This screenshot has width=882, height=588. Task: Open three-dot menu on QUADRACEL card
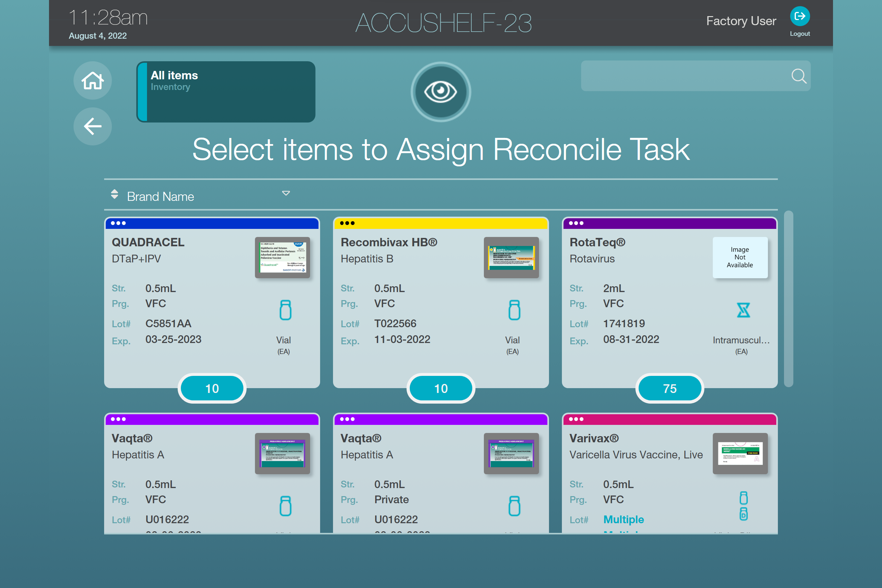(119, 223)
